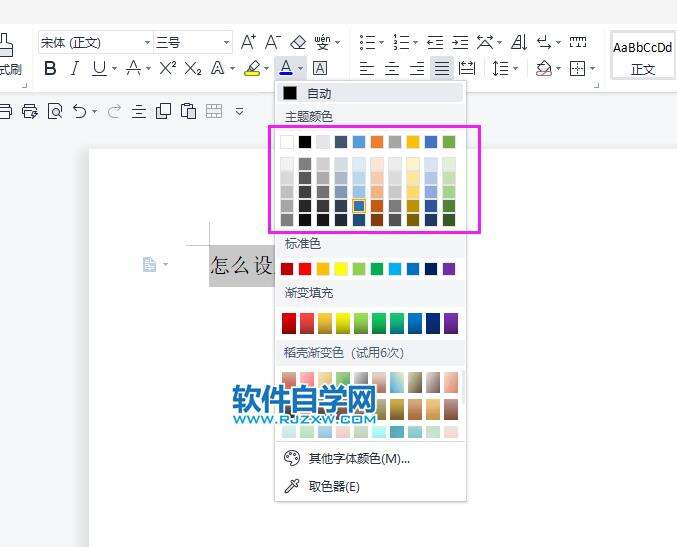Click the text effects A icon
Screen dimensions: 677x547
tap(218, 68)
